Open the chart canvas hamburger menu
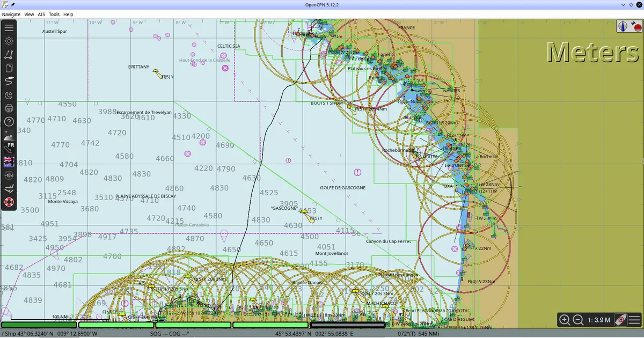This screenshot has height=338, width=644. [x=634, y=320]
